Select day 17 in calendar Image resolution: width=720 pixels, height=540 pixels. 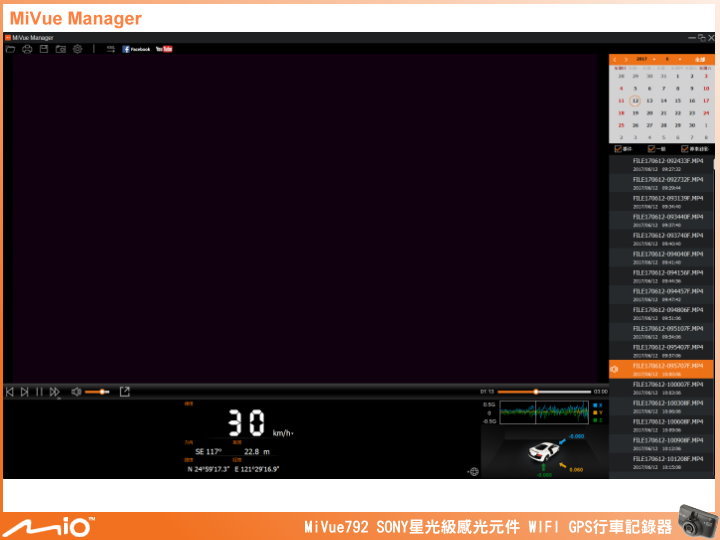pyautogui.click(x=706, y=101)
